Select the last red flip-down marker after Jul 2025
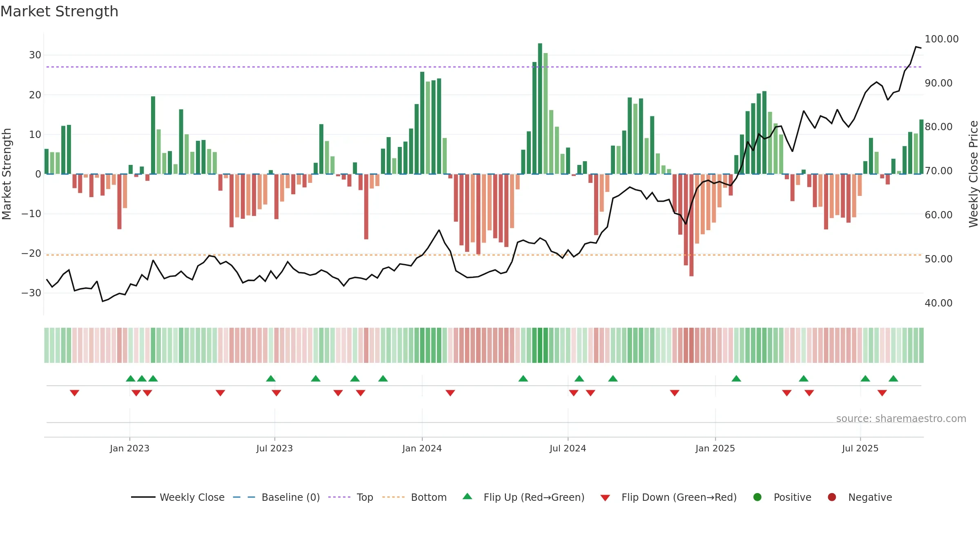This screenshot has width=980, height=551. [882, 393]
